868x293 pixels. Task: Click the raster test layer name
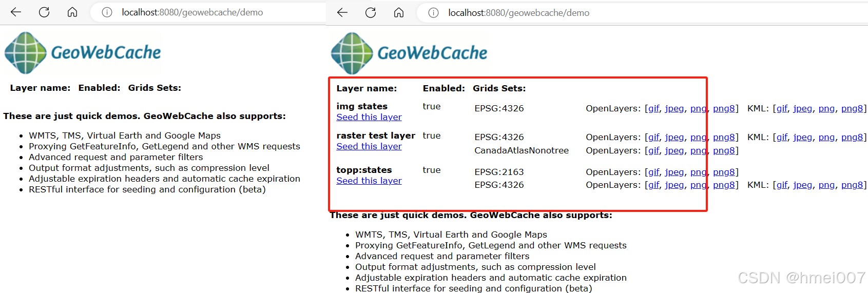pos(376,135)
